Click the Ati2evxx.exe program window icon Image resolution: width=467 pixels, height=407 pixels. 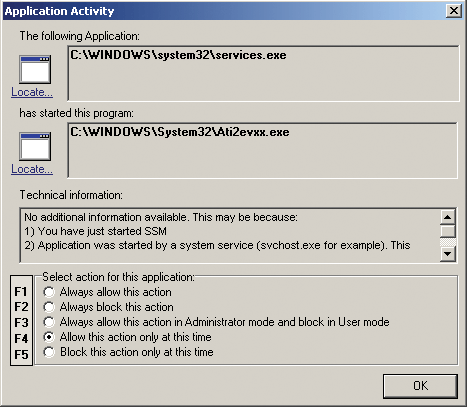(x=35, y=147)
